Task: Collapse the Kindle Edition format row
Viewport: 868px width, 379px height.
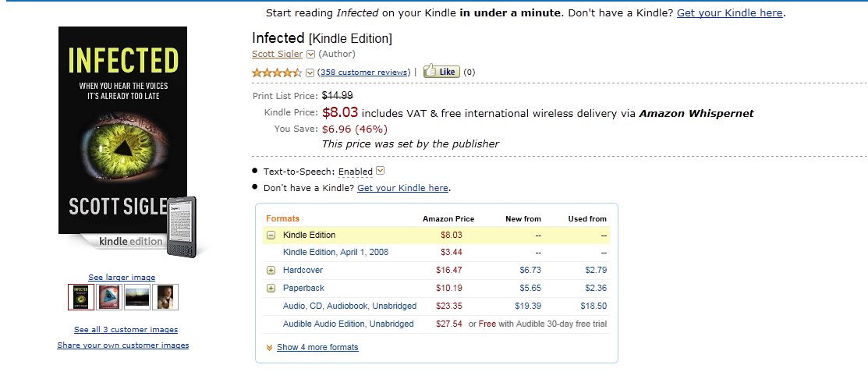Action: (x=271, y=235)
